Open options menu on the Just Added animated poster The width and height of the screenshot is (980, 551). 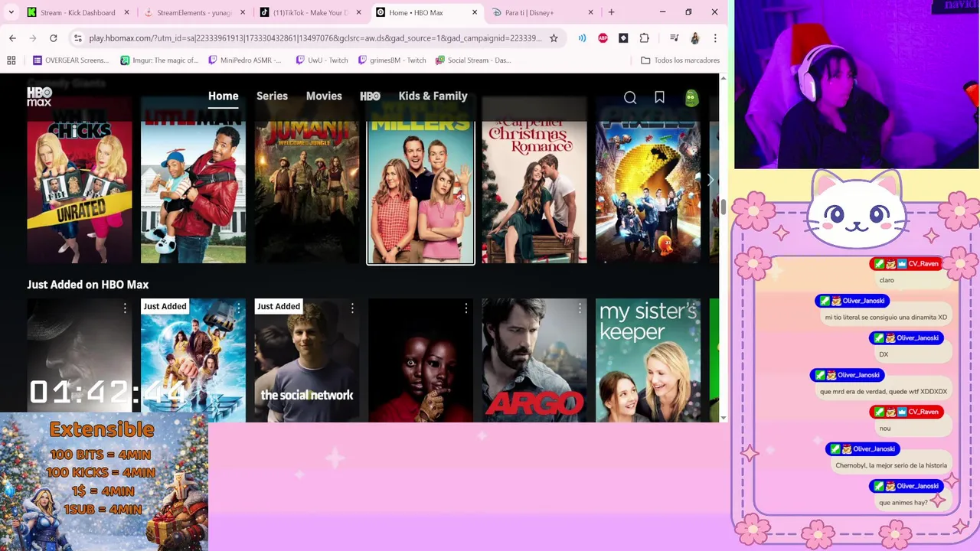(238, 308)
